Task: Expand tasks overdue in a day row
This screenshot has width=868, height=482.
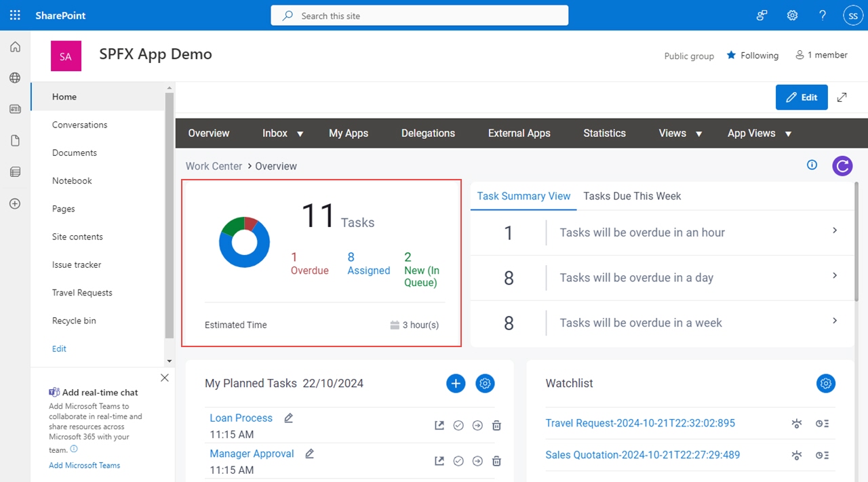Action: 835,276
